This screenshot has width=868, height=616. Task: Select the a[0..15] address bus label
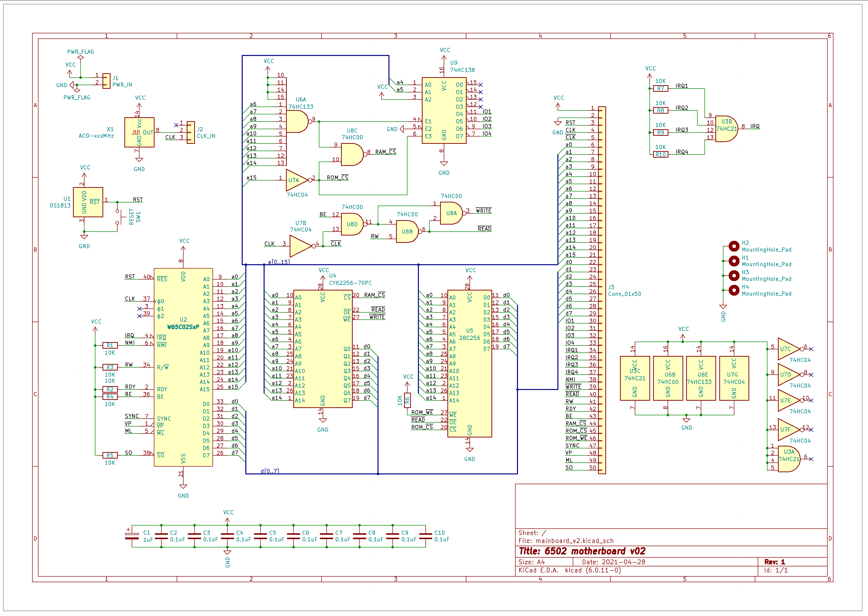coord(278,262)
